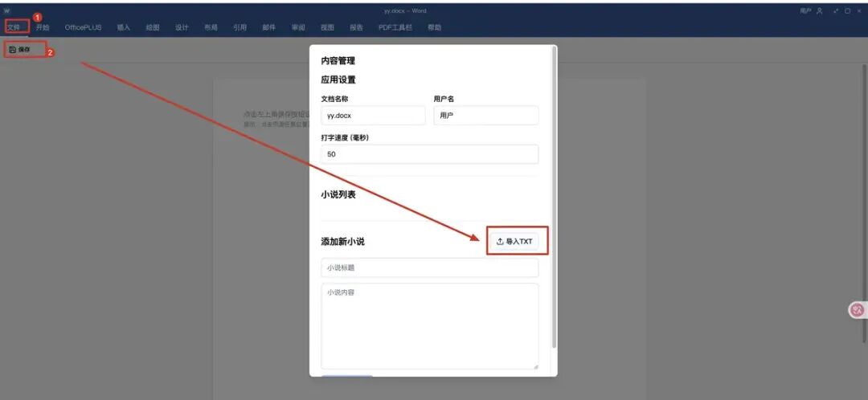Open the 设计 ribbon tab
The image size is (868, 400).
[x=182, y=27]
